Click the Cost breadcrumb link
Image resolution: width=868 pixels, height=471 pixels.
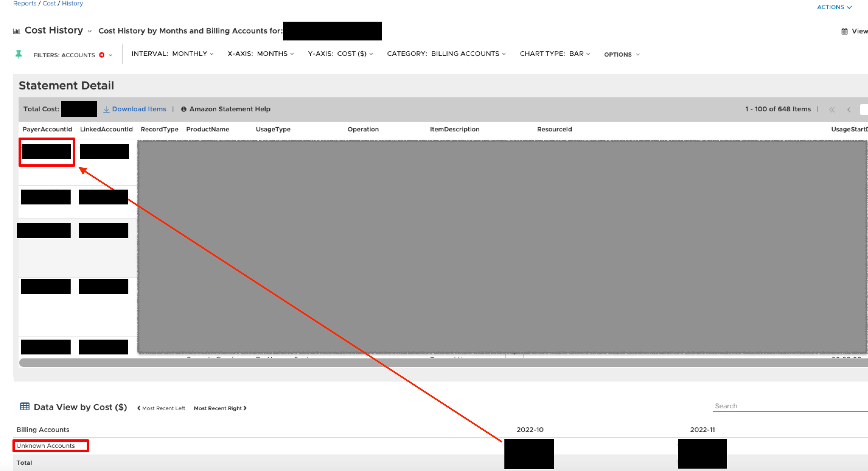pyautogui.click(x=49, y=3)
